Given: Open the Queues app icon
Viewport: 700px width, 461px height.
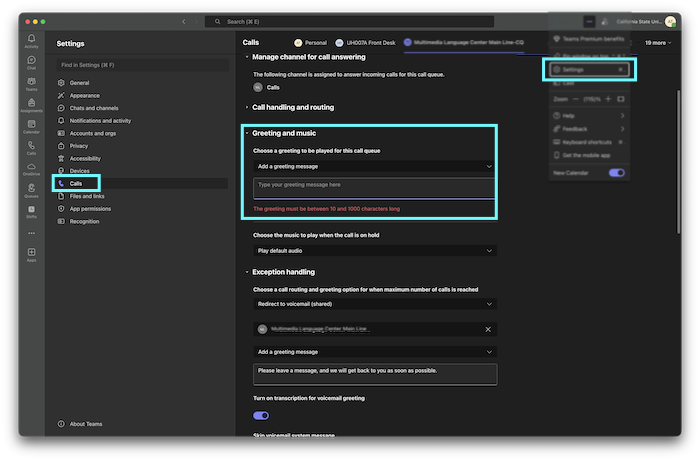Looking at the screenshot, I should pyautogui.click(x=32, y=189).
